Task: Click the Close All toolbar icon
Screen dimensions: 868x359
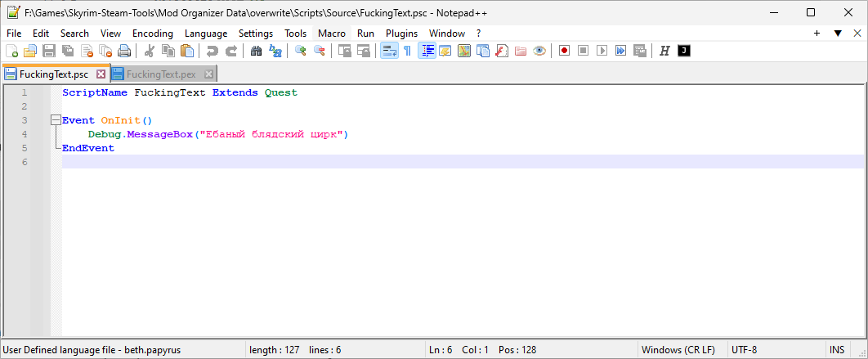Action: point(105,51)
